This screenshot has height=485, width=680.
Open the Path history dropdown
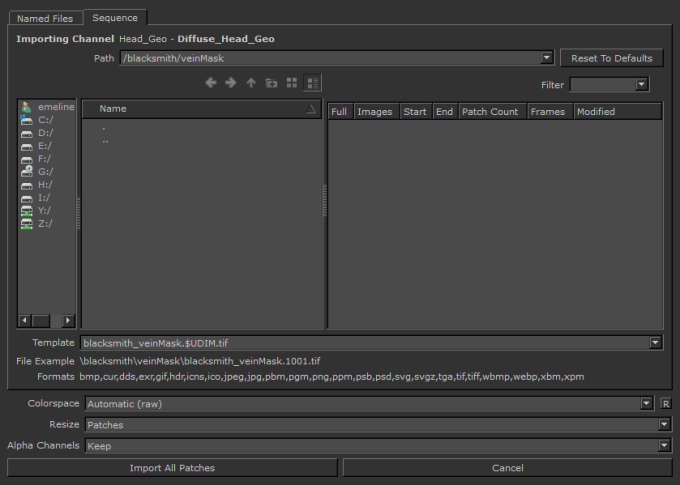pos(546,58)
